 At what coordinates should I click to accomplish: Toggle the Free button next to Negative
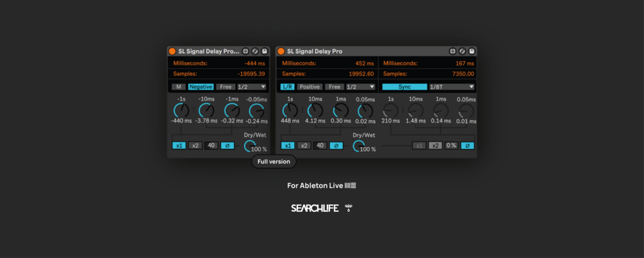pyautogui.click(x=226, y=87)
